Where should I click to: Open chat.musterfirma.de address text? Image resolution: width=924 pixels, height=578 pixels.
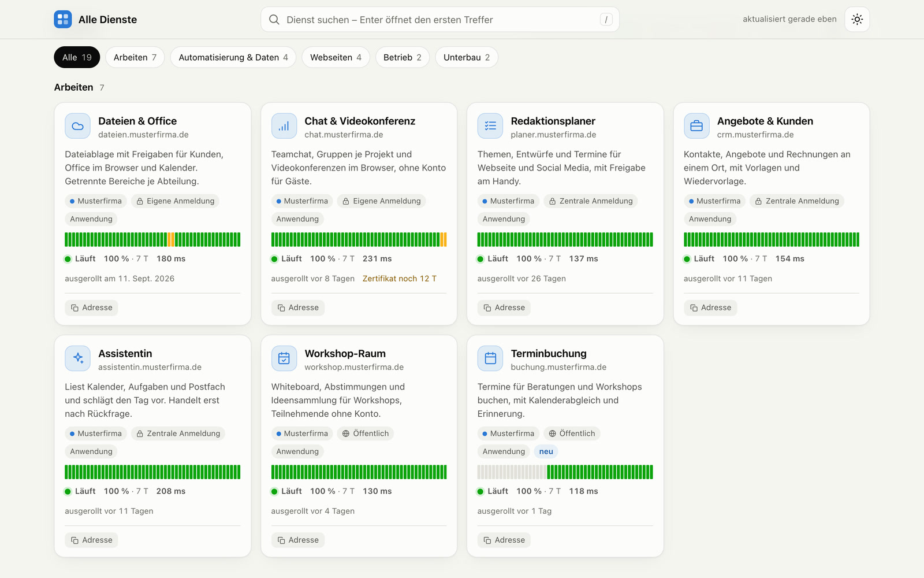click(x=344, y=135)
